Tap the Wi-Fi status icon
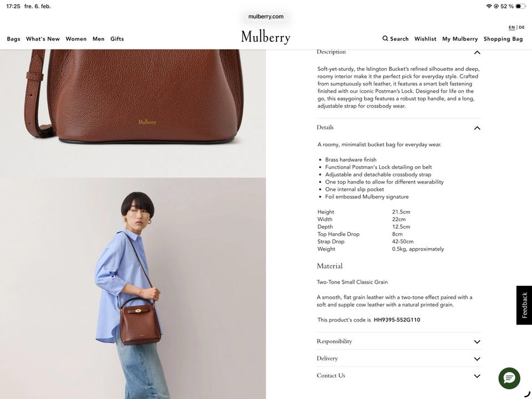Viewport: 532px width, 399px height. pyautogui.click(x=489, y=7)
